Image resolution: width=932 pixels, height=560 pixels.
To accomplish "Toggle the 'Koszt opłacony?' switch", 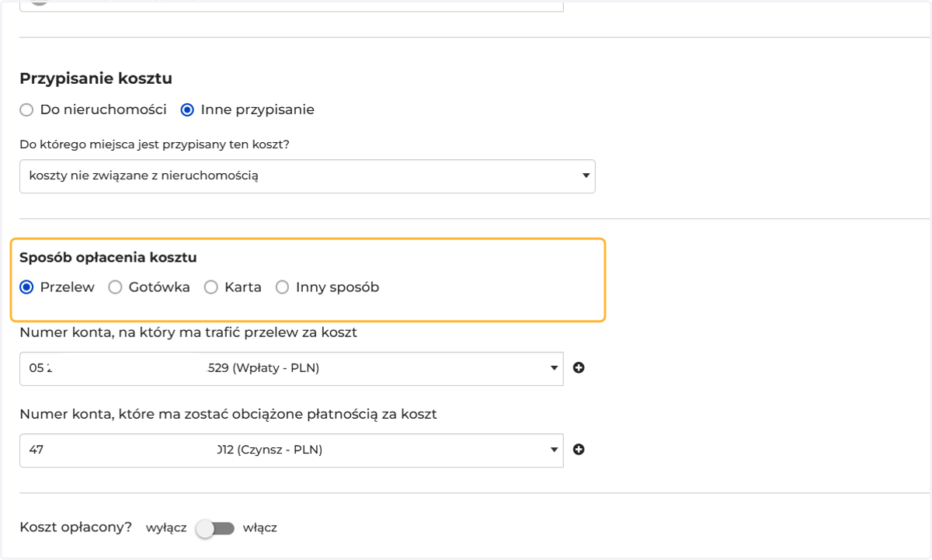I will (215, 528).
